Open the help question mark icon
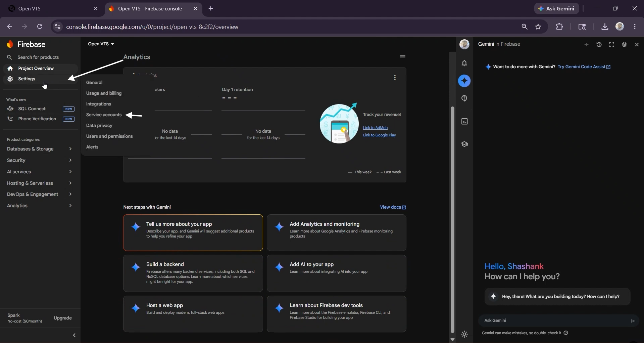644x343 pixels. [464, 98]
